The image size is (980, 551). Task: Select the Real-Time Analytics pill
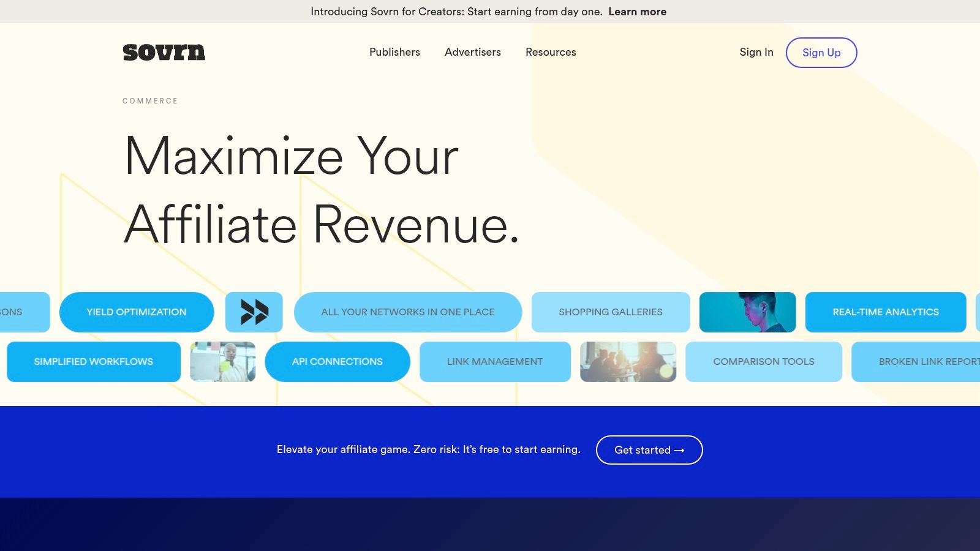click(885, 312)
